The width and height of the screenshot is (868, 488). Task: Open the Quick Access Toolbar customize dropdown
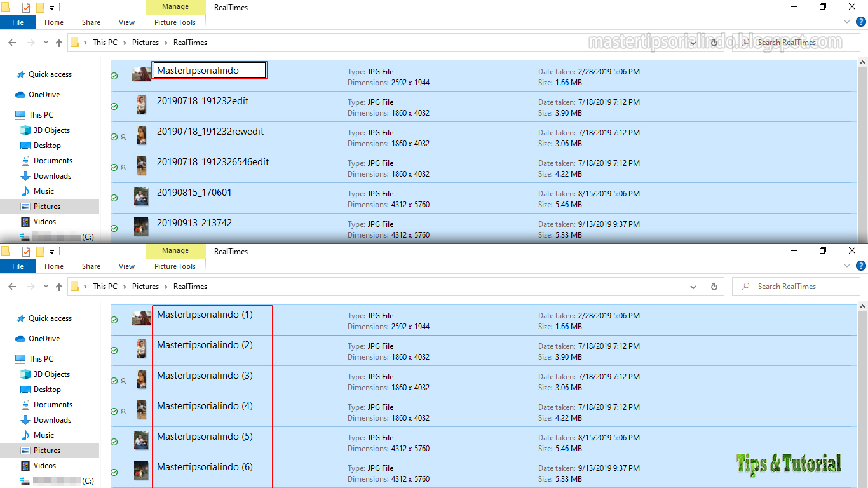click(x=51, y=6)
